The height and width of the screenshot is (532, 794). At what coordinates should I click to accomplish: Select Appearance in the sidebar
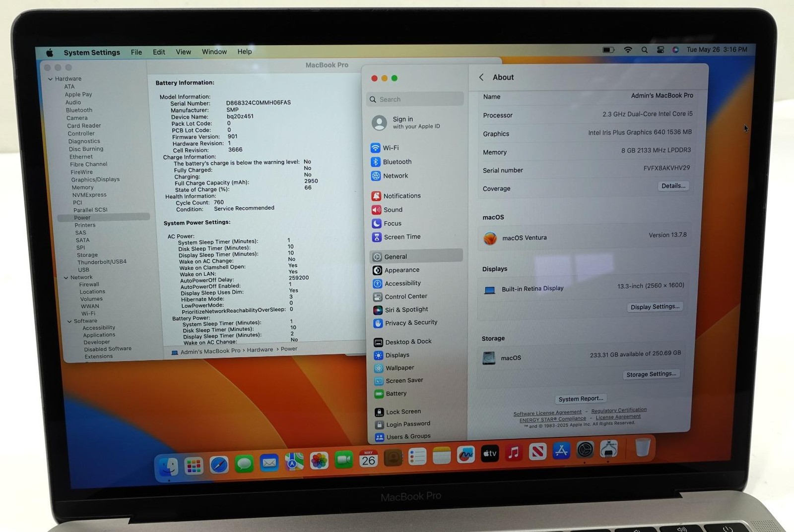coord(396,270)
